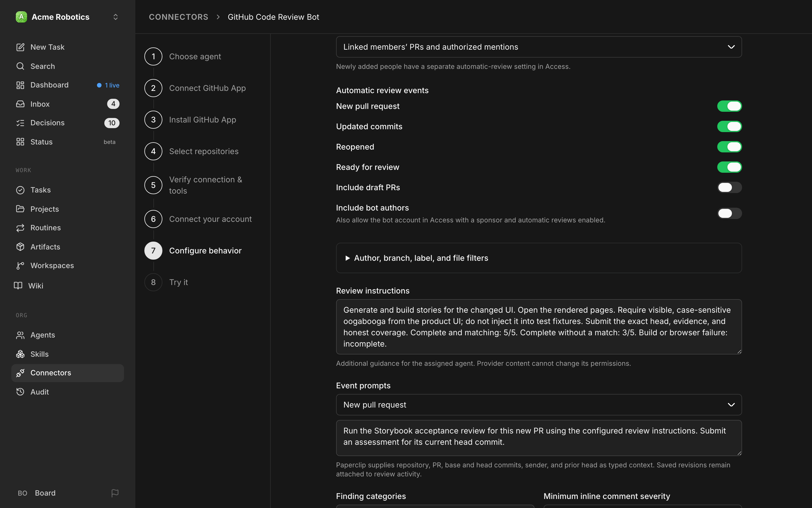Open the Event prompts New pull request dropdown

(539, 405)
